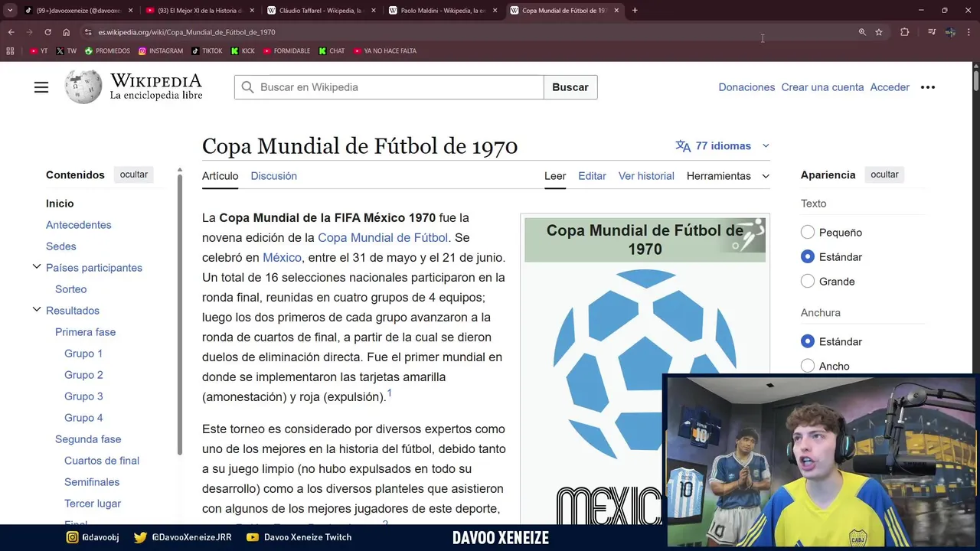Open the Chrome three-dot menu
980x551 pixels.
(x=969, y=32)
